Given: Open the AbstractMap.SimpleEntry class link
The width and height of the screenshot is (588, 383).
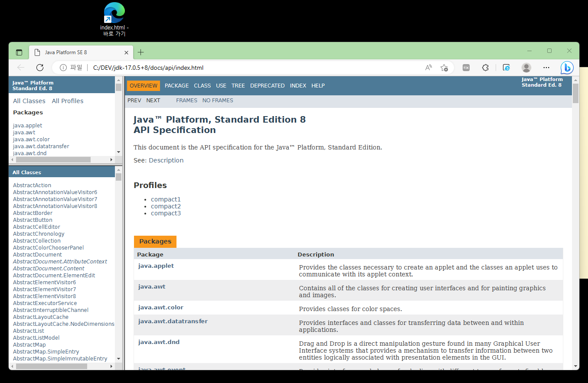Looking at the screenshot, I should [46, 352].
